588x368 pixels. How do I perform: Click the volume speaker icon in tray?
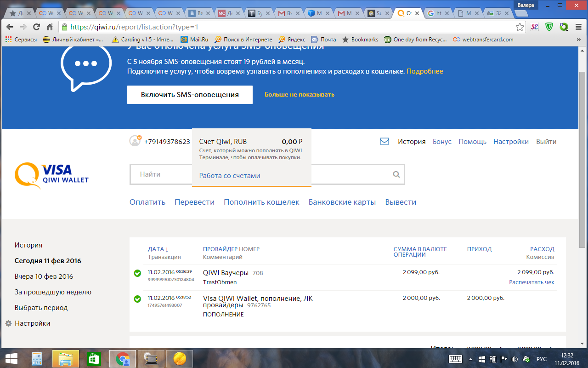(514, 359)
